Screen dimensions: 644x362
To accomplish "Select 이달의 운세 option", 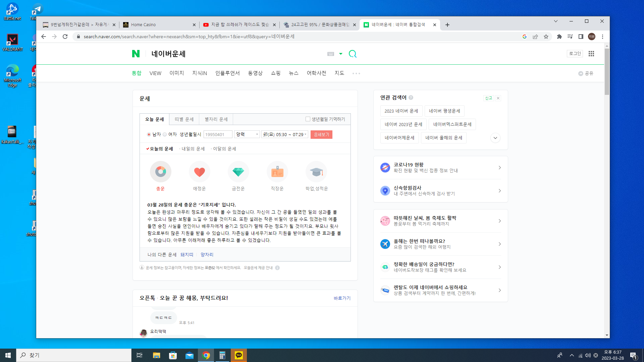I will point(224,149).
